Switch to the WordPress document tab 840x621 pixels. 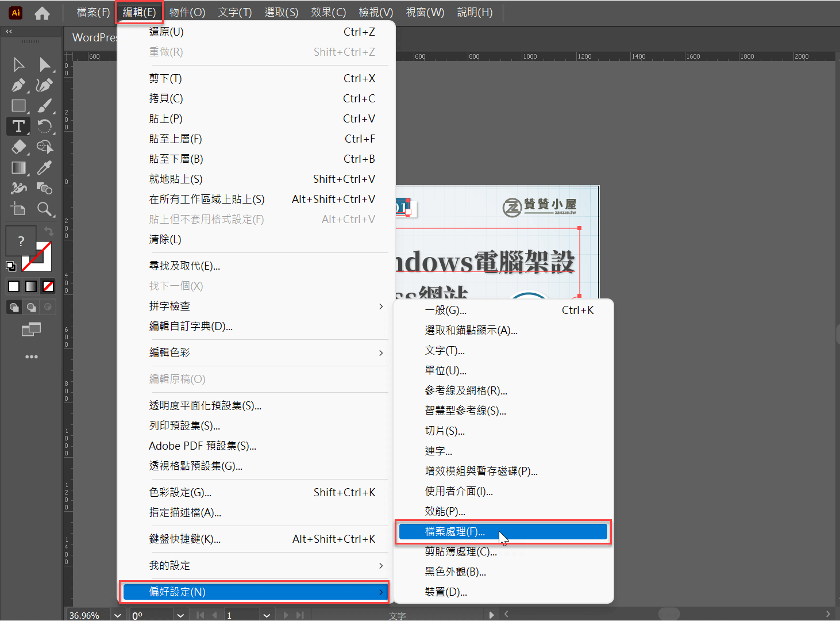pyautogui.click(x=94, y=37)
